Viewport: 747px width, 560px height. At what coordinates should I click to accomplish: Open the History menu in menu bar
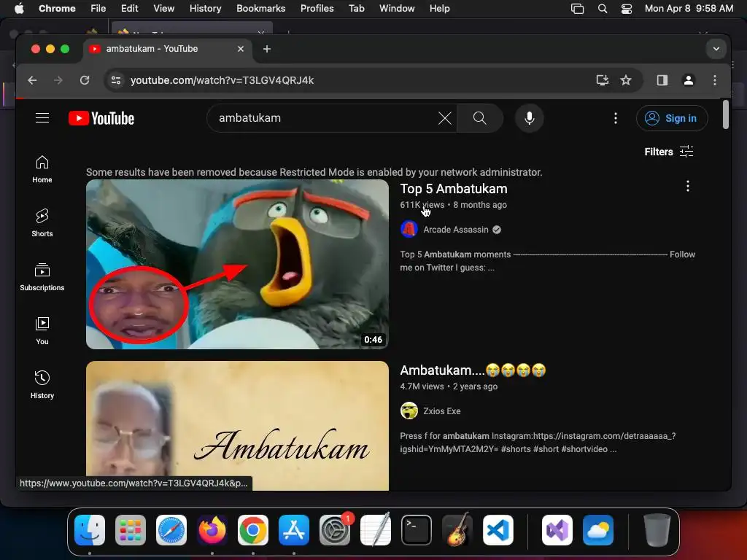click(x=205, y=8)
